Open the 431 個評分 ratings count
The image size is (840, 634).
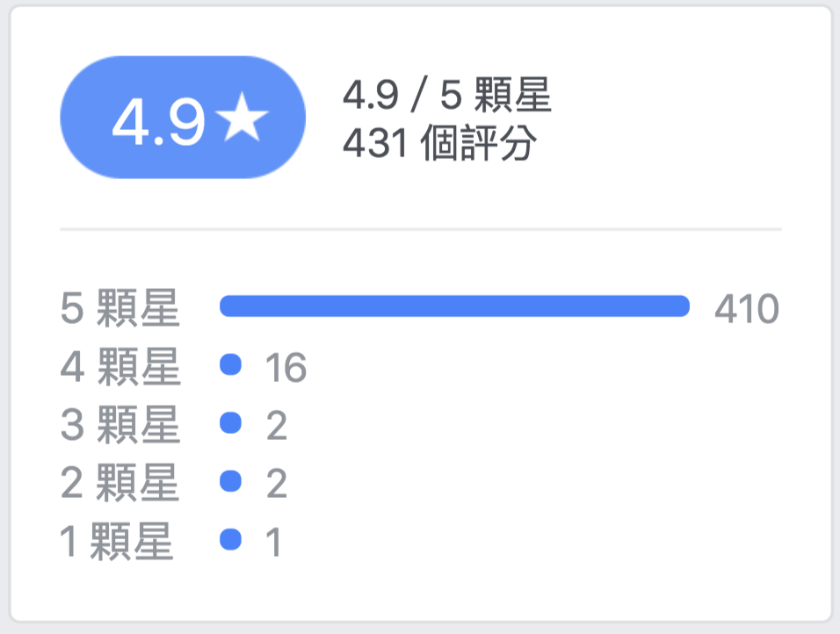point(439,142)
